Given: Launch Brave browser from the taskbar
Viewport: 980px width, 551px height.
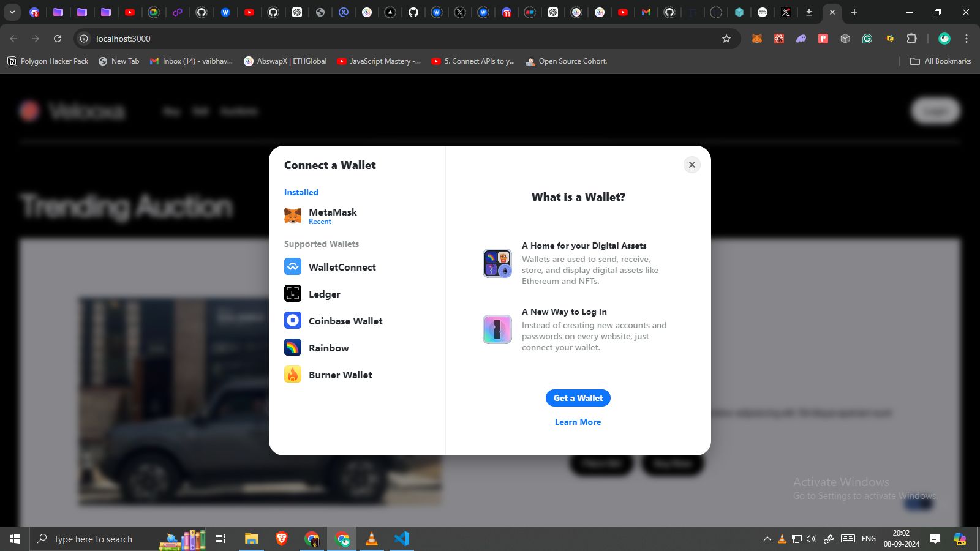Looking at the screenshot, I should point(282,539).
